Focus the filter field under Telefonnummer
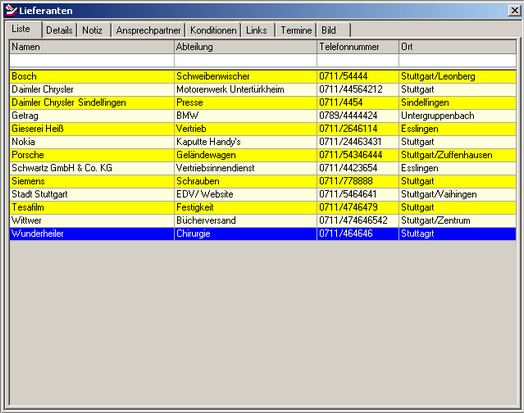Viewport: 524px width, 413px height. coord(358,60)
